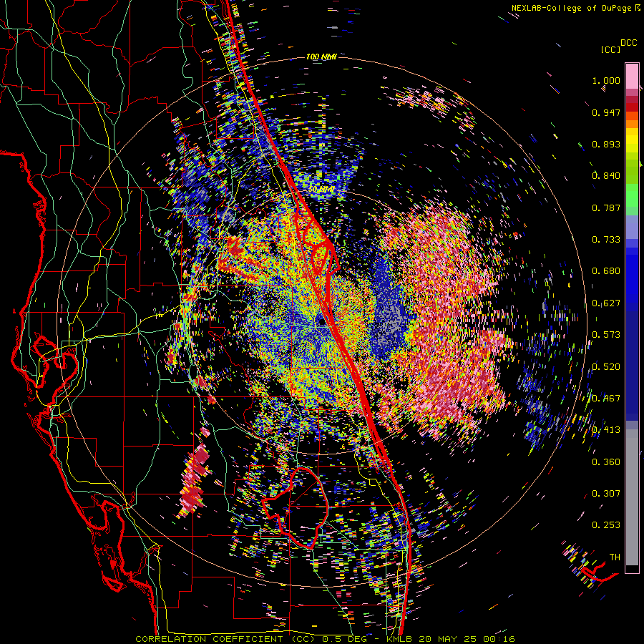Select the 0.733 scale value
644x644 pixels.
[x=606, y=240]
